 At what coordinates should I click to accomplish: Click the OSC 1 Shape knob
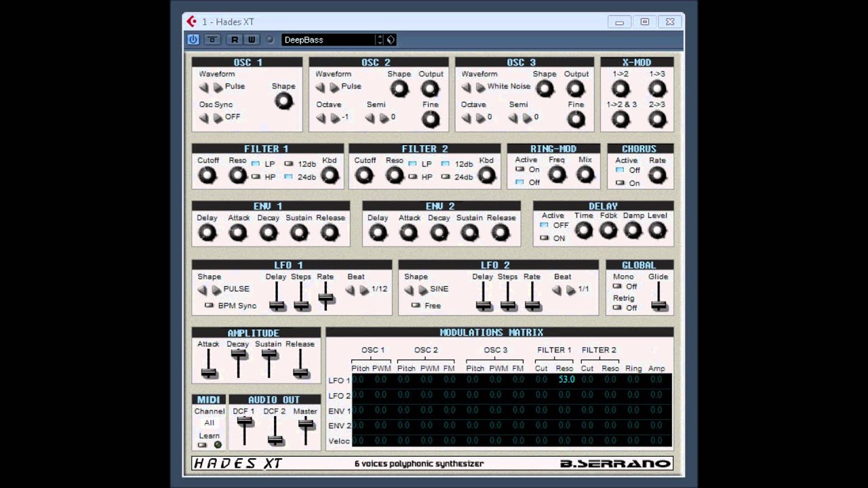(283, 101)
